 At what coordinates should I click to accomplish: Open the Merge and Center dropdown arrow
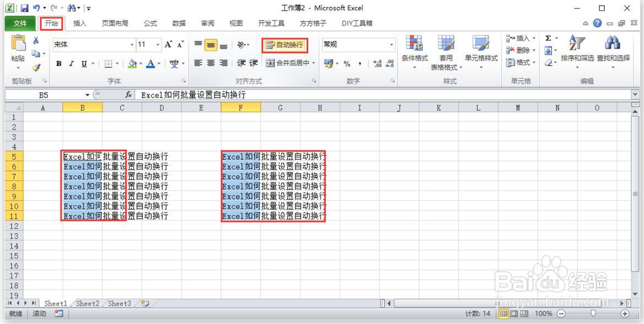[x=314, y=63]
